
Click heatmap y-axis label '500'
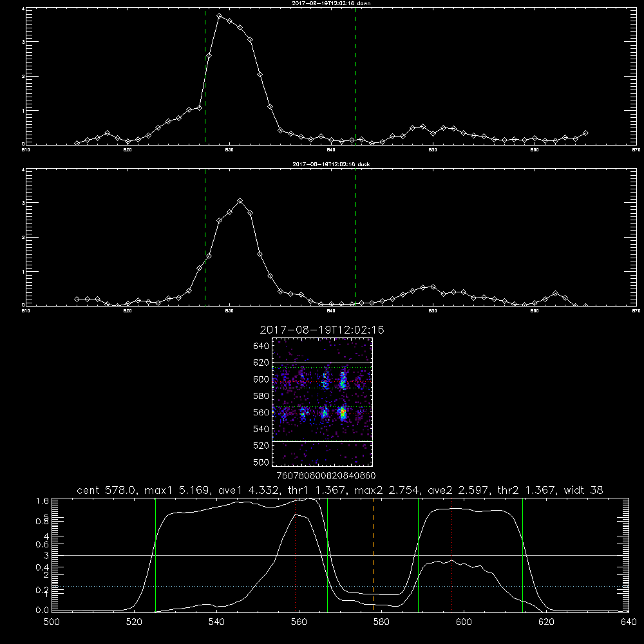(x=261, y=462)
